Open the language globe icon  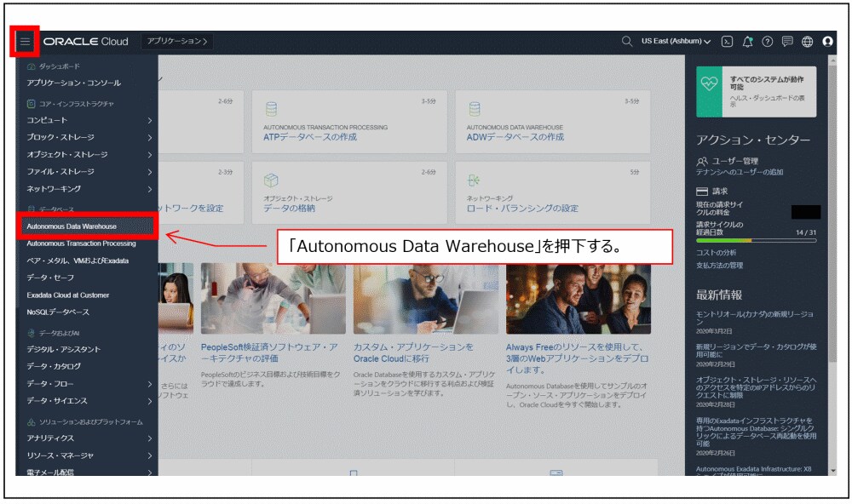[808, 41]
